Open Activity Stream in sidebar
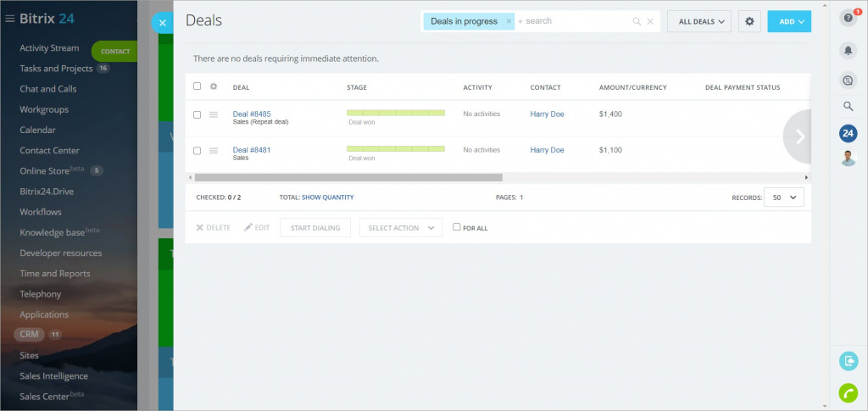868x411 pixels. [49, 48]
